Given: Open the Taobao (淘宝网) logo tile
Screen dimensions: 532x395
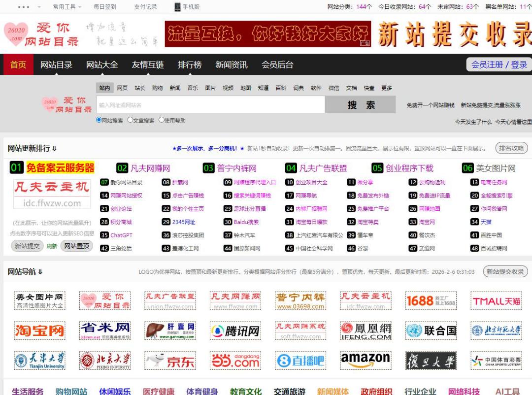Looking at the screenshot, I should pos(39,330).
